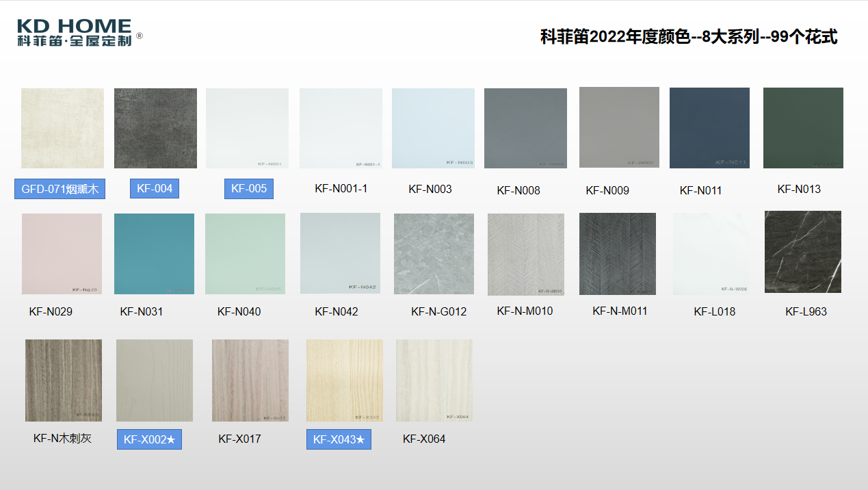868x490 pixels.
Task: Open the light herringbone swatch above KF-N-M010
Action: coord(526,255)
